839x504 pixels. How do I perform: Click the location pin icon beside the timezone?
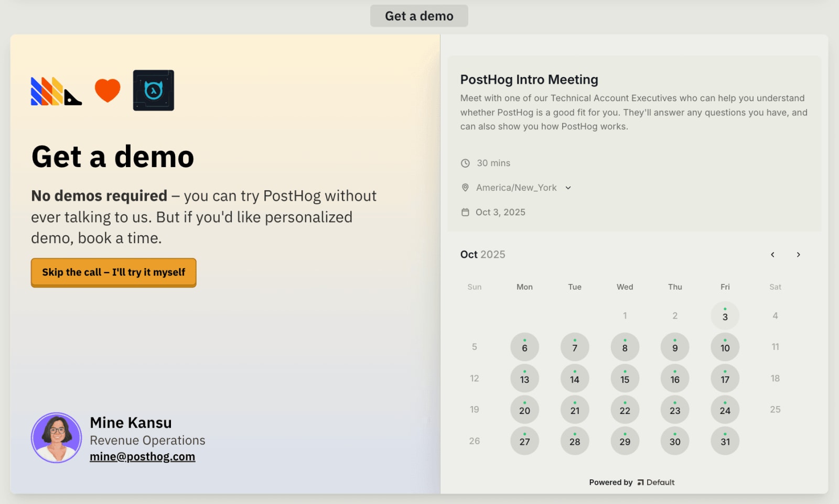465,187
